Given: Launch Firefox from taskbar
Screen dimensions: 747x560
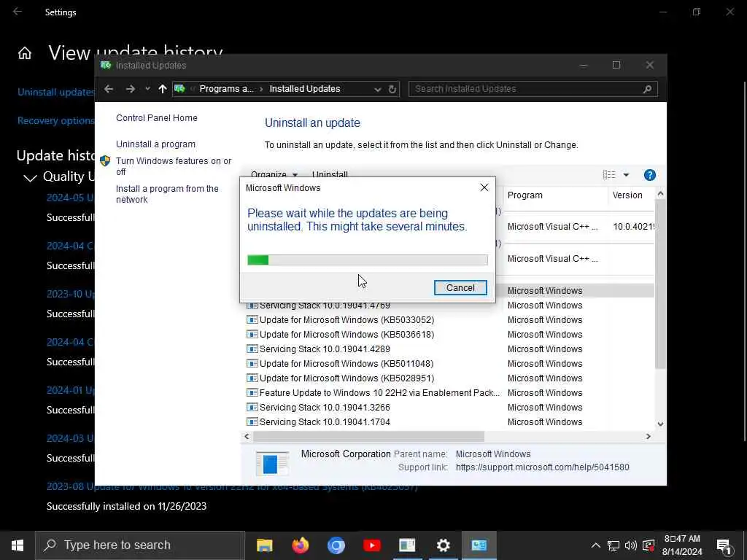Looking at the screenshot, I should [x=300, y=545].
